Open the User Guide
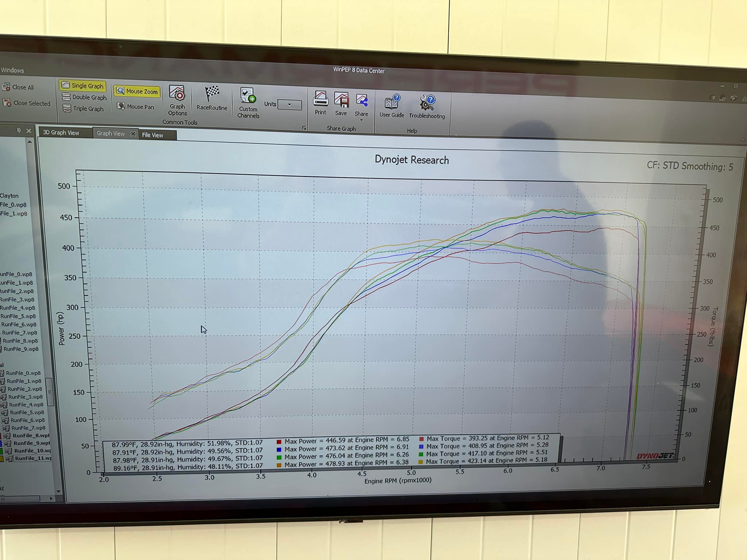Viewport: 747px width, 560px height. tap(392, 106)
